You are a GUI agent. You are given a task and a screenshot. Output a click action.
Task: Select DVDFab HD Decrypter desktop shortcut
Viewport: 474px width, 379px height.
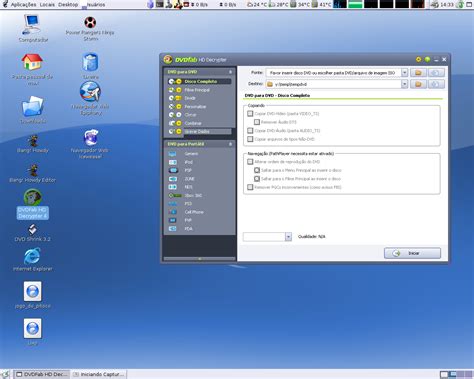tap(32, 204)
